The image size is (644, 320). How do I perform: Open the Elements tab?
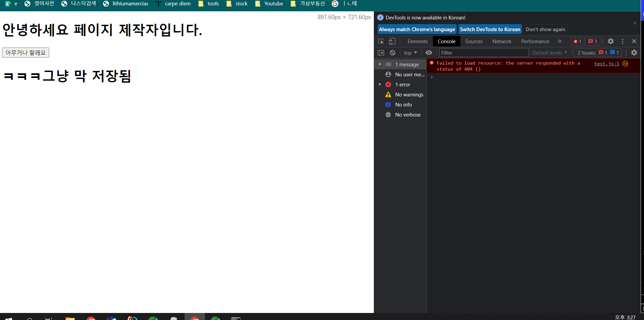point(417,42)
